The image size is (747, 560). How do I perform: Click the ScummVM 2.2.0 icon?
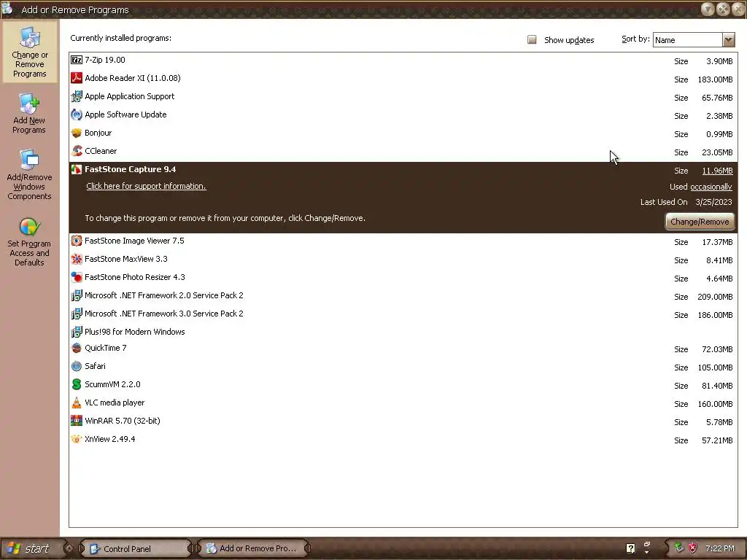76,384
